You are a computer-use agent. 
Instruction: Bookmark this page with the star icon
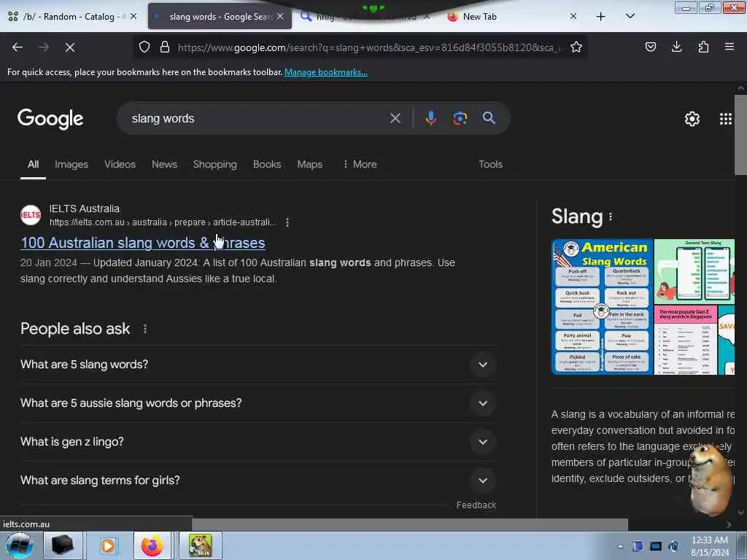(x=576, y=47)
